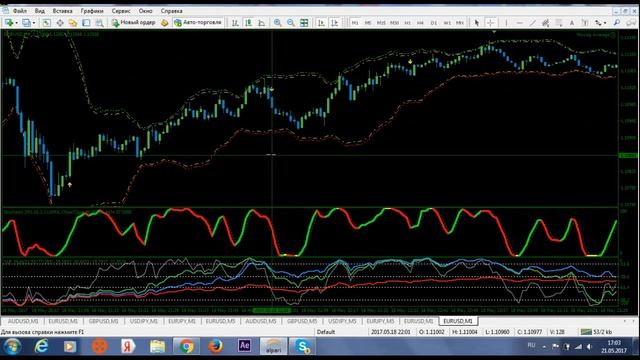This screenshot has width=640, height=360.
Task: Switch timeframe to M30
Action: (394, 23)
